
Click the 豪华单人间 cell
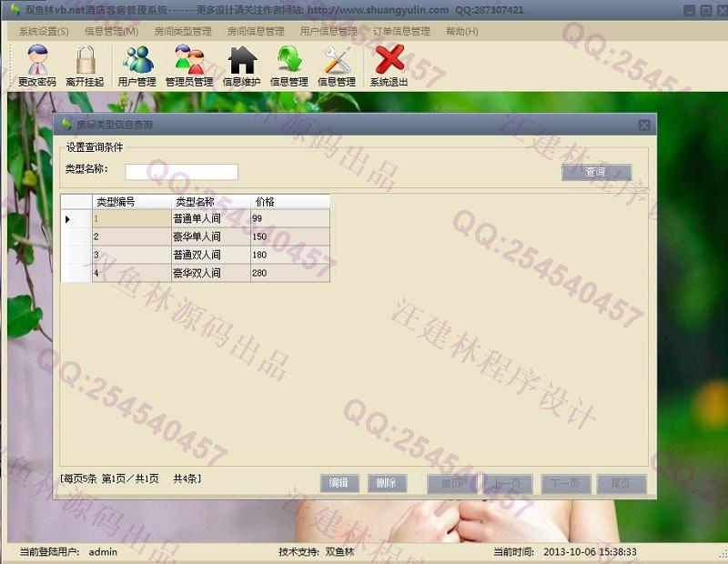(211, 237)
